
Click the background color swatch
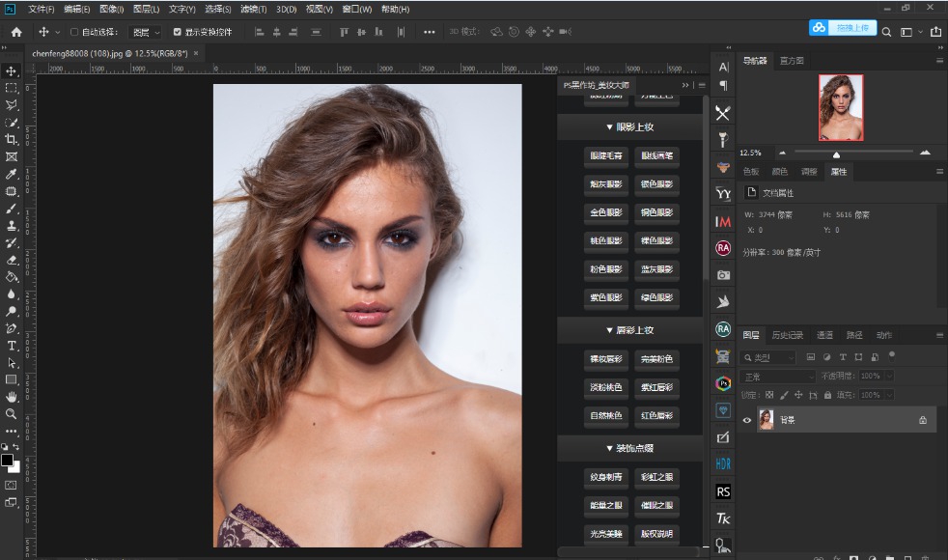15,467
